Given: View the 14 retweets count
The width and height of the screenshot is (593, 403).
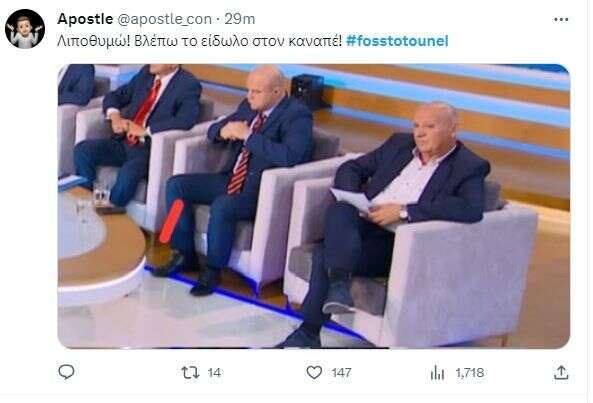Looking at the screenshot, I should [214, 373].
